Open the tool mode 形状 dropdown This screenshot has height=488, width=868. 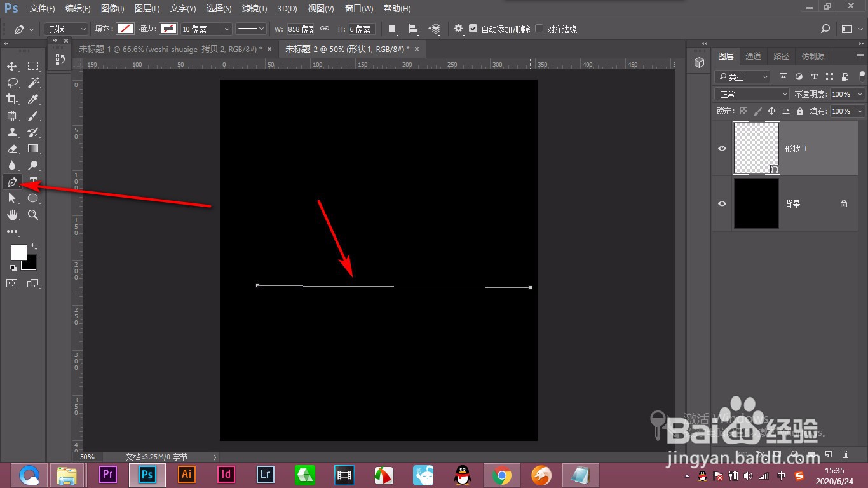click(66, 29)
